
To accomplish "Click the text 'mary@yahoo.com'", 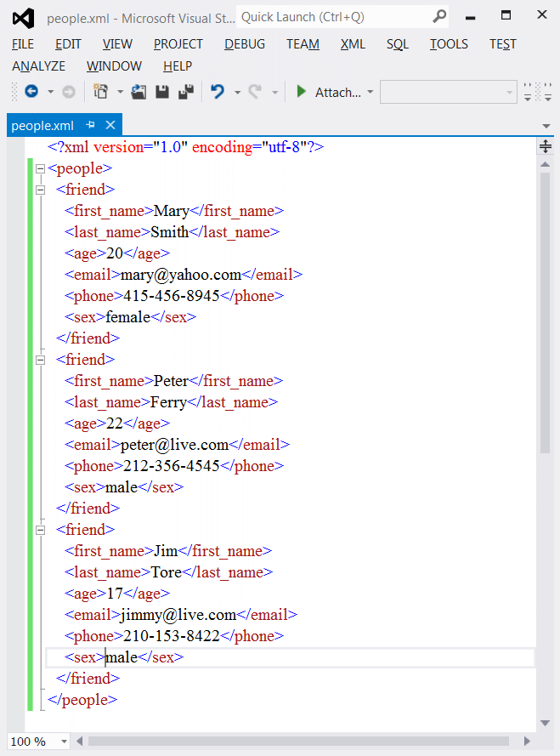I will (181, 275).
